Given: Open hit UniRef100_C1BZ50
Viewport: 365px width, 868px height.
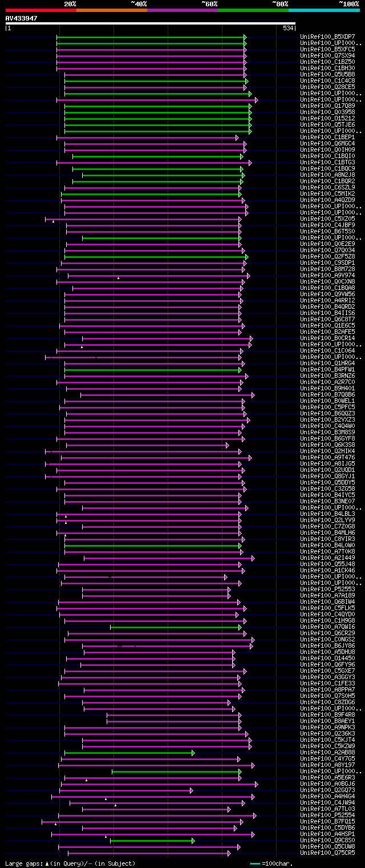Looking at the screenshot, I should click(x=327, y=62).
